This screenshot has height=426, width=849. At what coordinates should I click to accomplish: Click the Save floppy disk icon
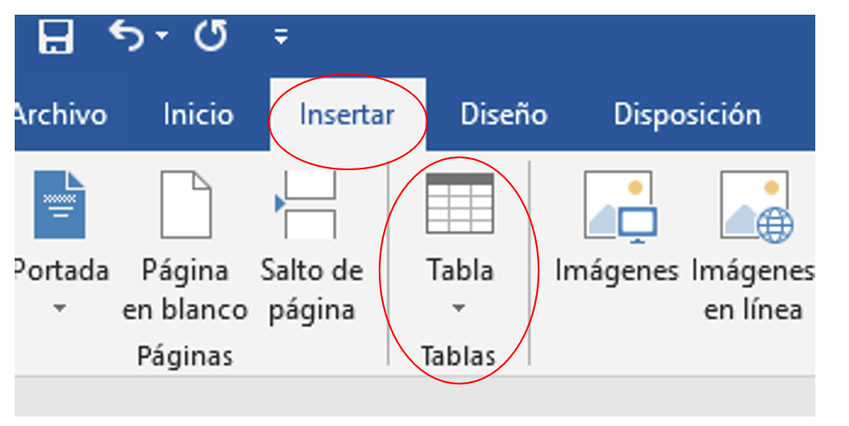pos(56,36)
